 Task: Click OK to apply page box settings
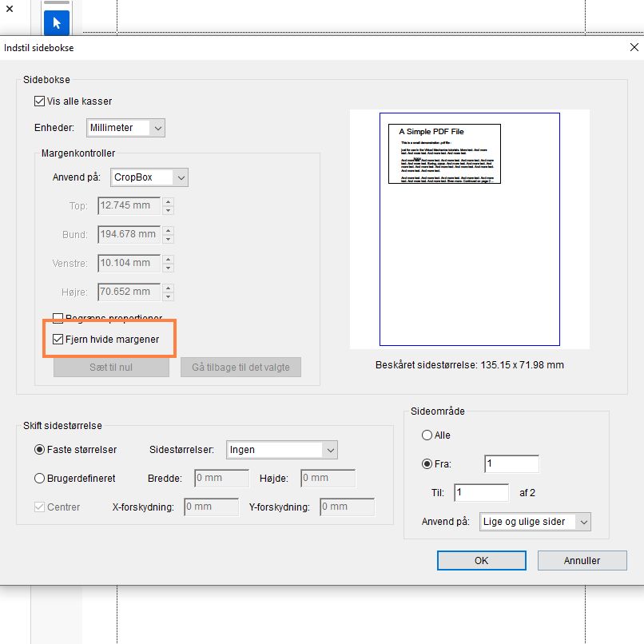(481, 560)
